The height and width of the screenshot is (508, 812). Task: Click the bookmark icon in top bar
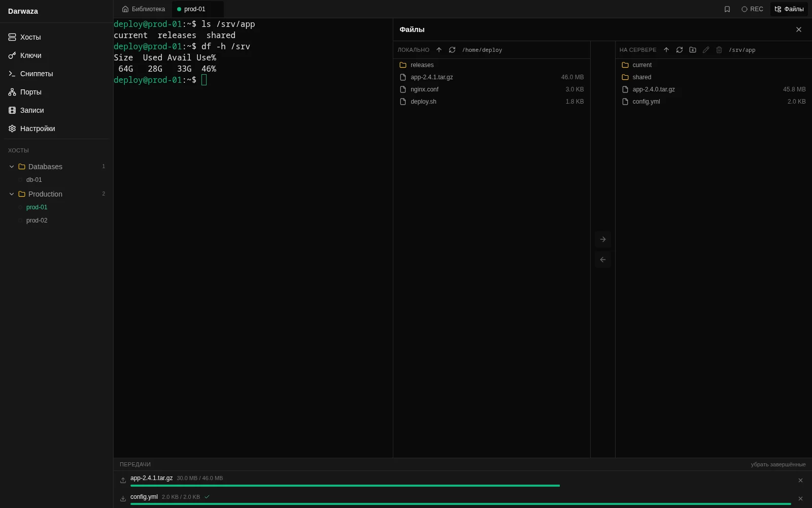click(727, 9)
